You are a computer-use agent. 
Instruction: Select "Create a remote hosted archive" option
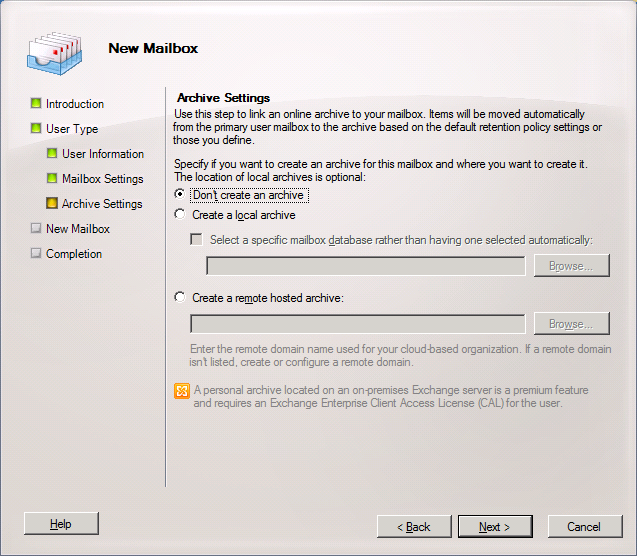click(180, 298)
